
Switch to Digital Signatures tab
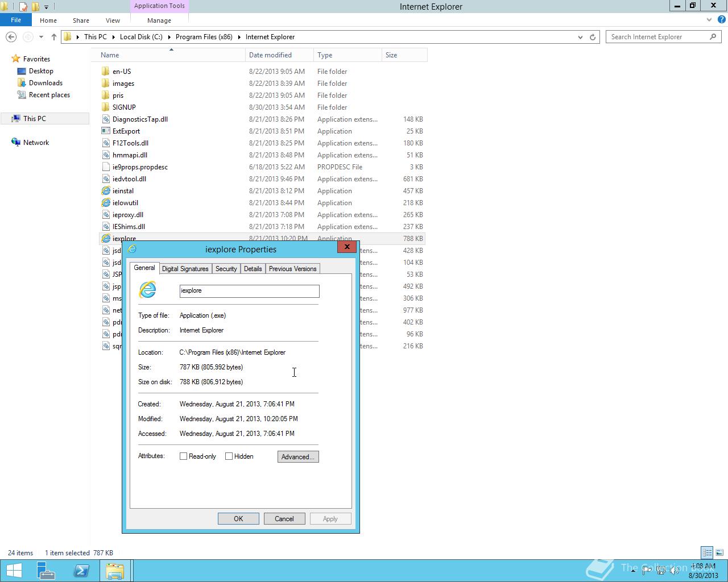185,269
